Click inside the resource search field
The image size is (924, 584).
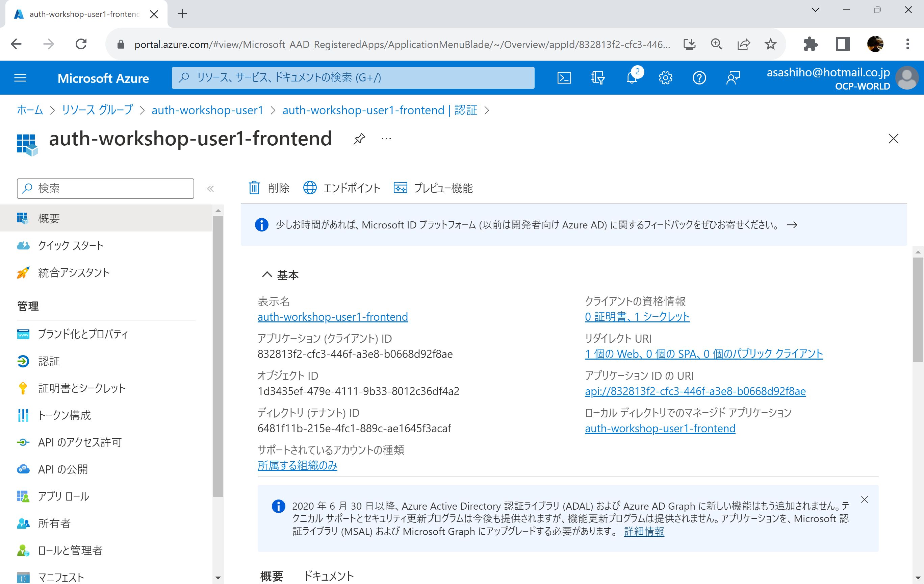(x=353, y=77)
